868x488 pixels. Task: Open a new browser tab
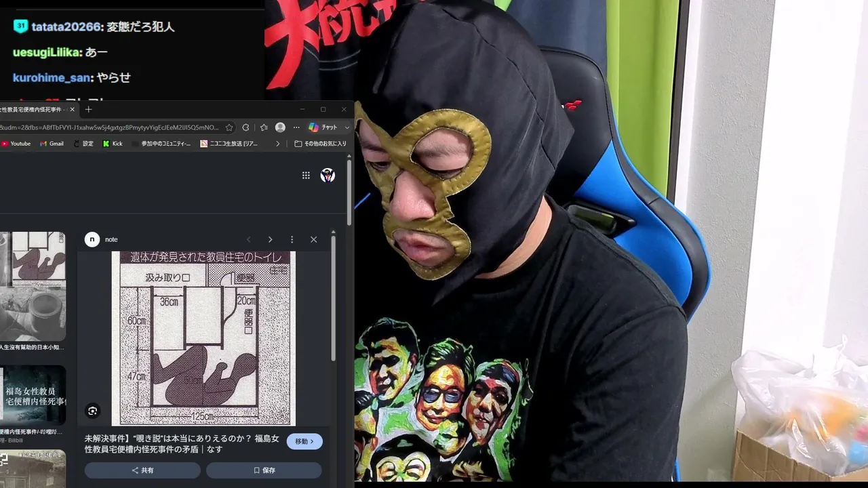pyautogui.click(x=88, y=109)
